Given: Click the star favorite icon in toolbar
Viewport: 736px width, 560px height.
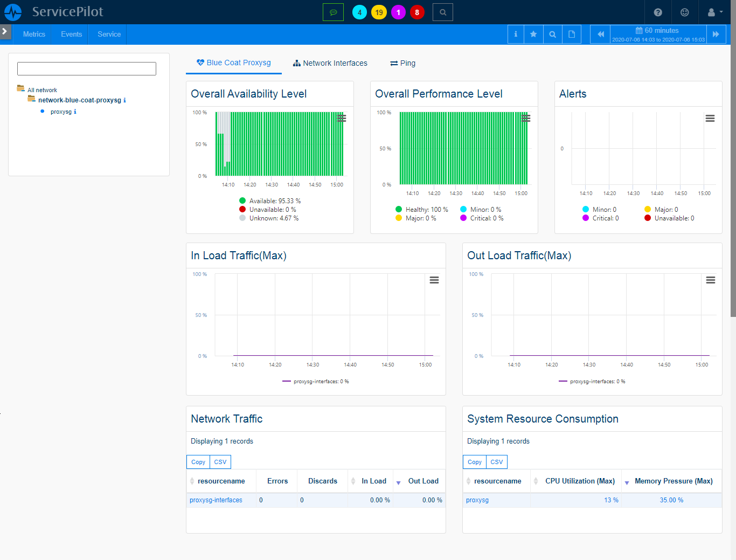Looking at the screenshot, I should pos(533,34).
